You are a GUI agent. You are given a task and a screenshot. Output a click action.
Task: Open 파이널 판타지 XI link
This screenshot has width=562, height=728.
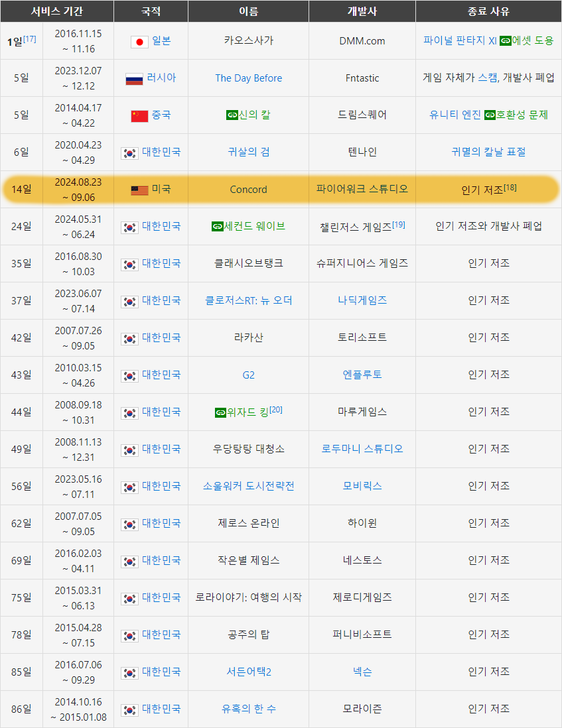(460, 40)
